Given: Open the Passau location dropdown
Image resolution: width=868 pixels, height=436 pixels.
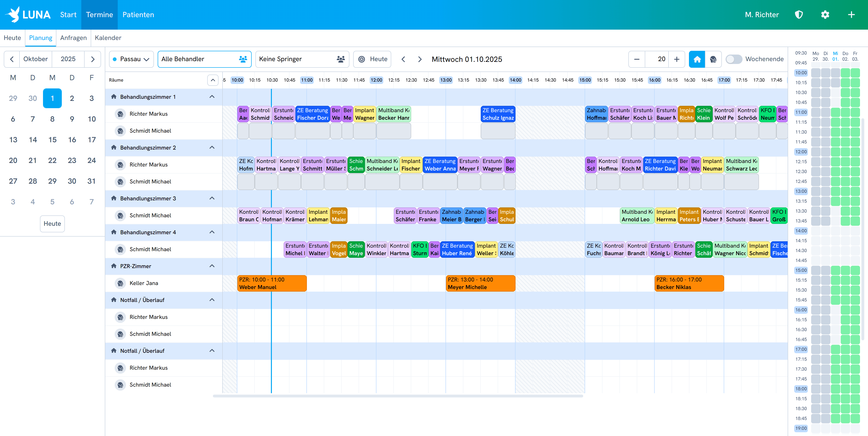Looking at the screenshot, I should (131, 59).
